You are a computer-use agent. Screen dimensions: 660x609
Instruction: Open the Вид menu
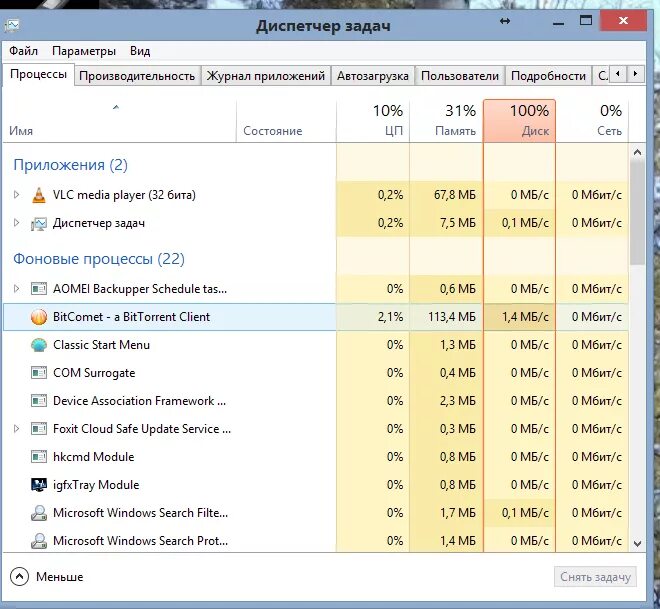point(140,51)
